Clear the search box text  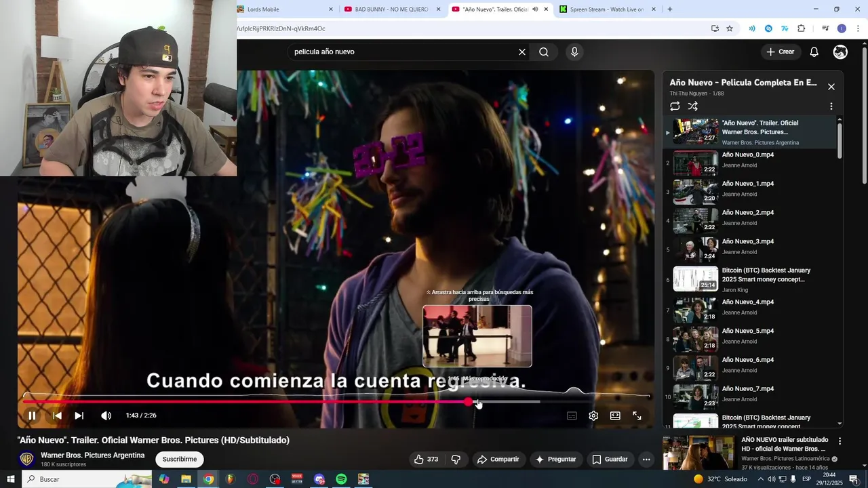coord(522,52)
